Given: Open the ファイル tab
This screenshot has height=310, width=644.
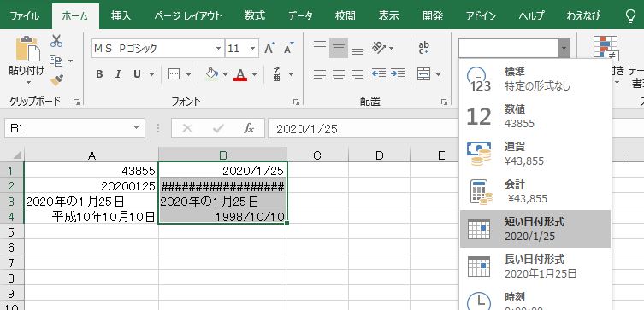Looking at the screenshot, I should coord(24,16).
